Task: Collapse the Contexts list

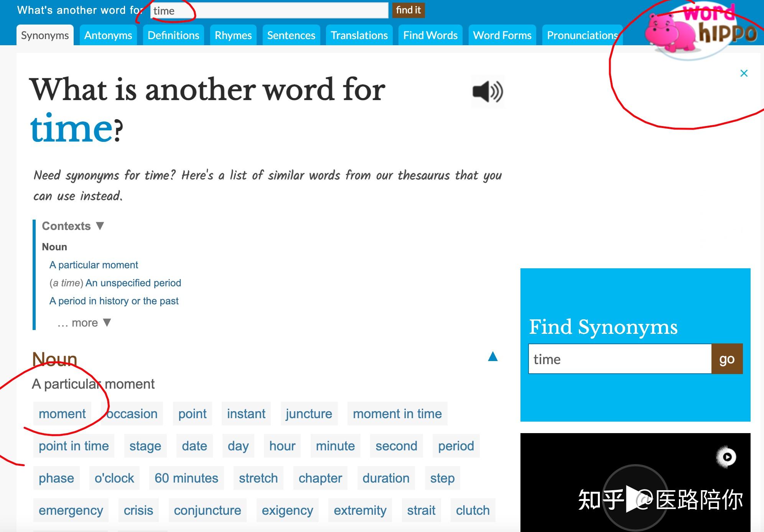Action: pos(100,226)
